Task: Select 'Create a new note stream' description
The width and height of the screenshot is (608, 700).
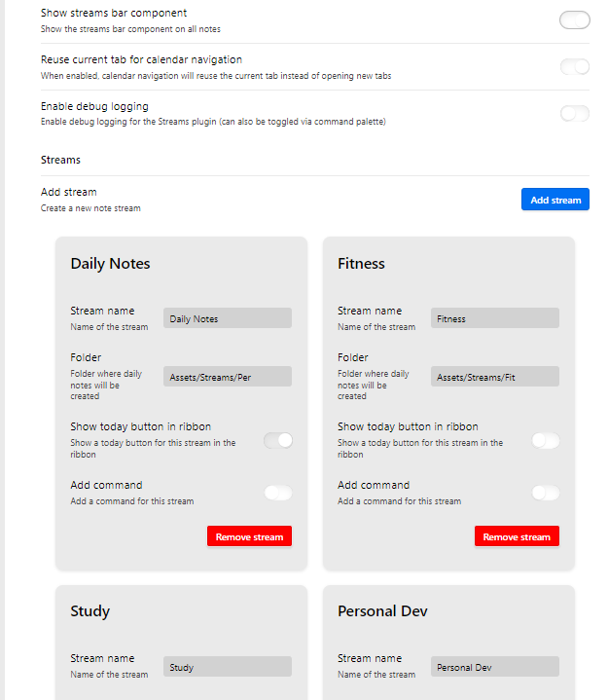Action: click(90, 208)
